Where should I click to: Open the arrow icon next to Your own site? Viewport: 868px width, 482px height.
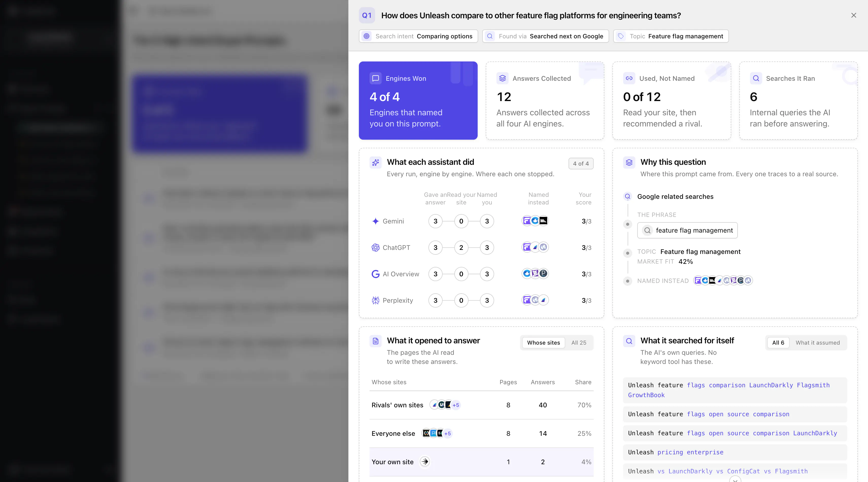click(x=425, y=461)
